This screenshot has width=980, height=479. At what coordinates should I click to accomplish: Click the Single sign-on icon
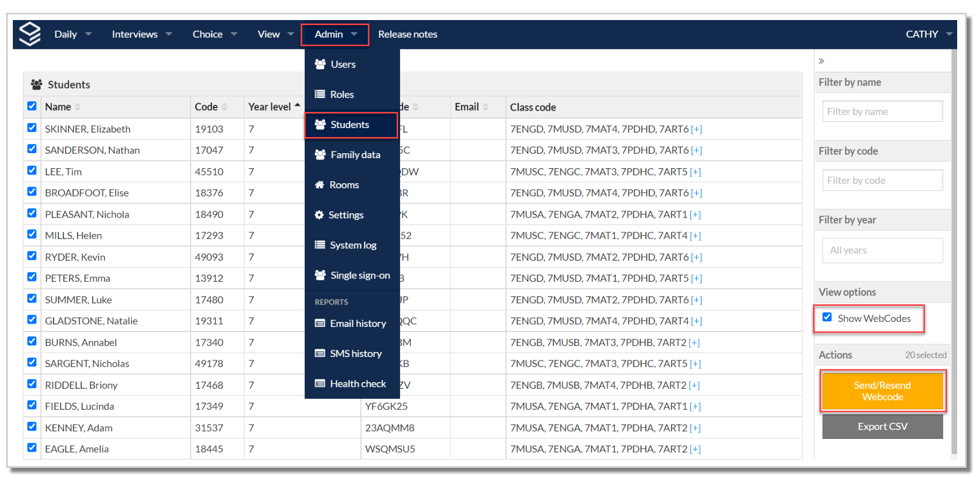tap(320, 275)
